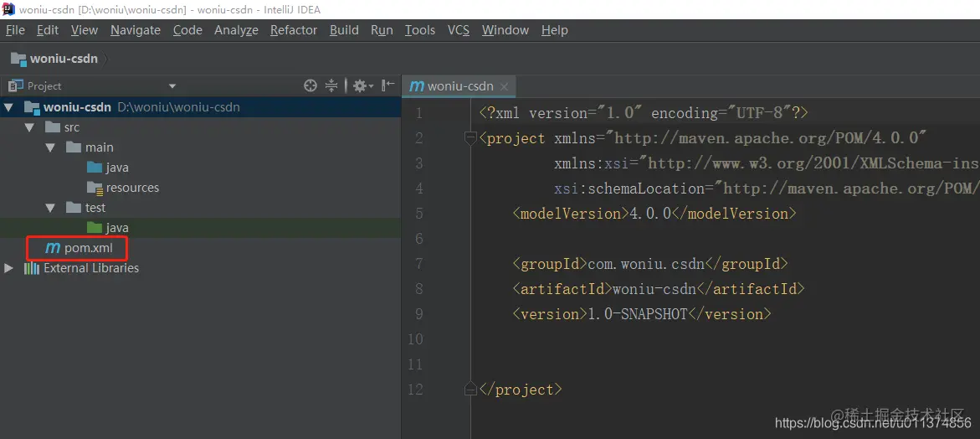Open the Help menu
The height and width of the screenshot is (439, 980).
554,30
